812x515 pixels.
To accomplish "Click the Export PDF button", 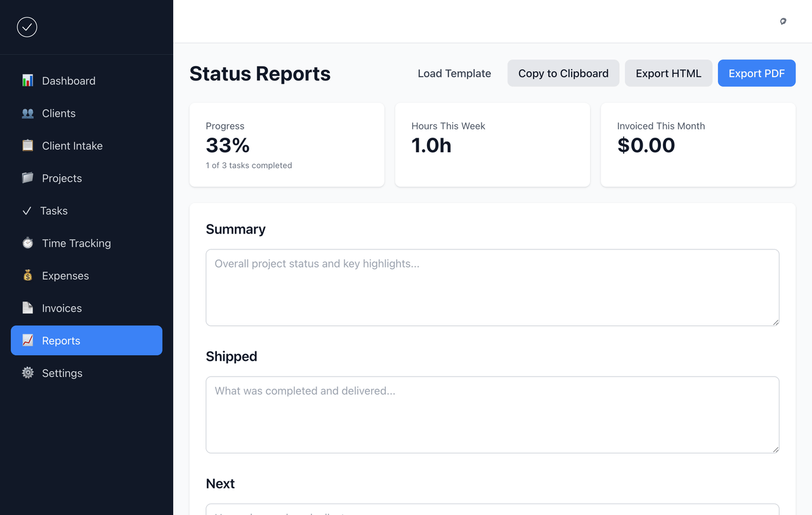I will [756, 73].
